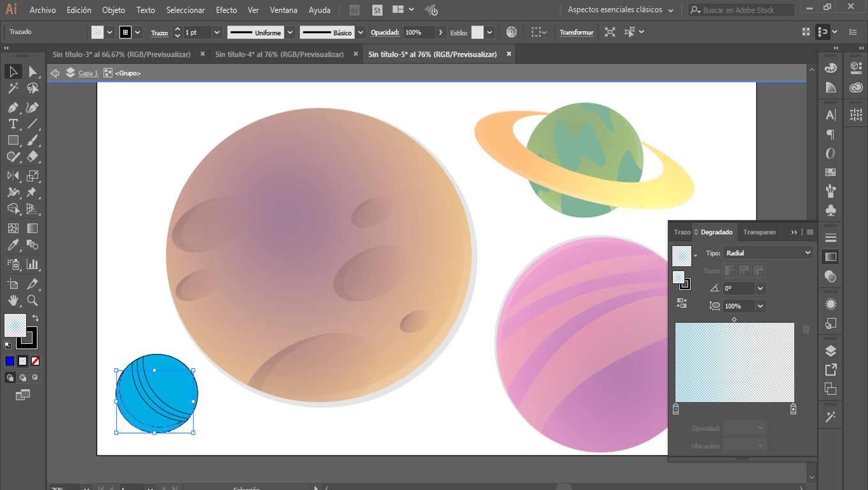
Task: Open the Ventana menu
Action: 283,10
